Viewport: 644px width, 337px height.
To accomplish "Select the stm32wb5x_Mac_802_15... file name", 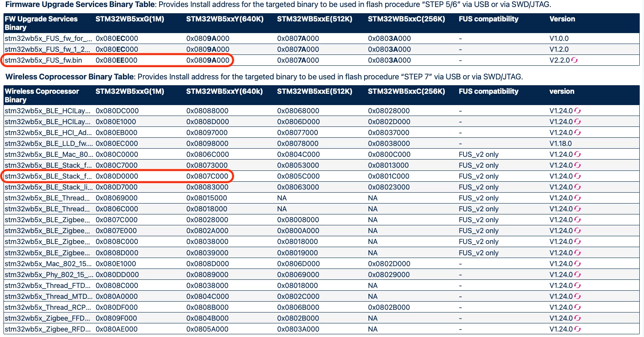I will (48, 263).
